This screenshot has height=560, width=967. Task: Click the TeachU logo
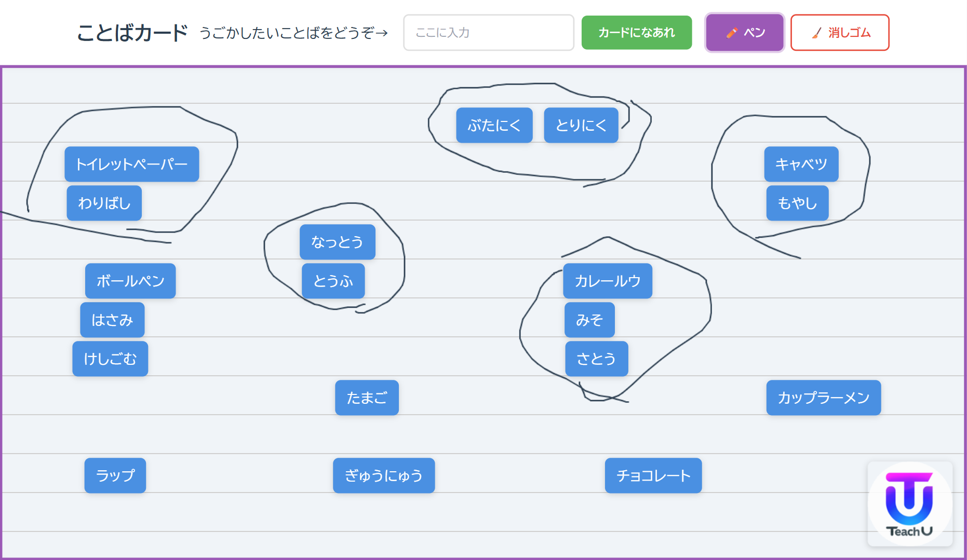909,503
